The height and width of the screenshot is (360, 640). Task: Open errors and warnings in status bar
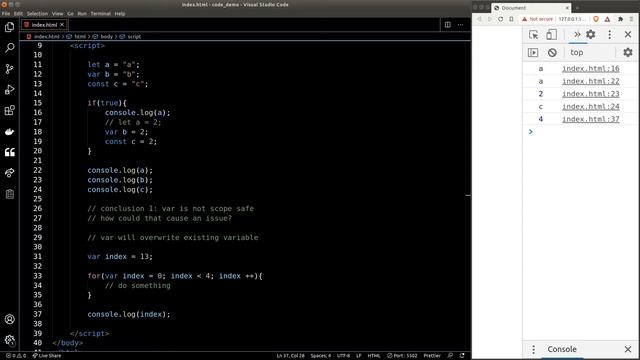(16, 356)
